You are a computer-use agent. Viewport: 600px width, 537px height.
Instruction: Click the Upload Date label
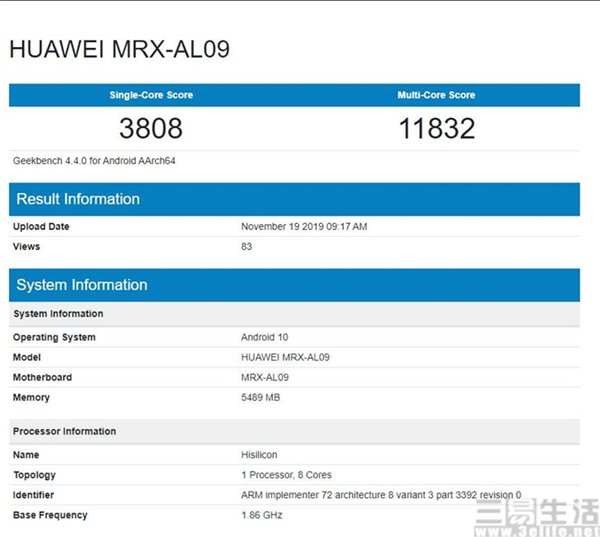(41, 227)
